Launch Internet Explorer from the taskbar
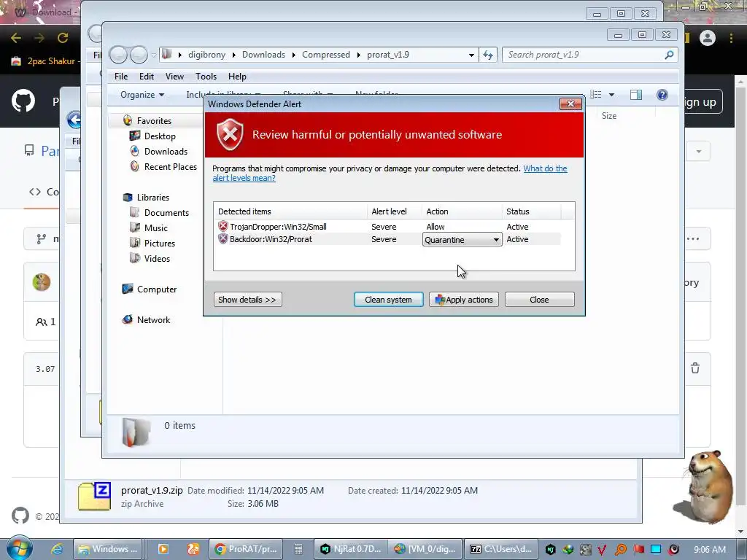The width and height of the screenshot is (747, 560). tap(57, 549)
